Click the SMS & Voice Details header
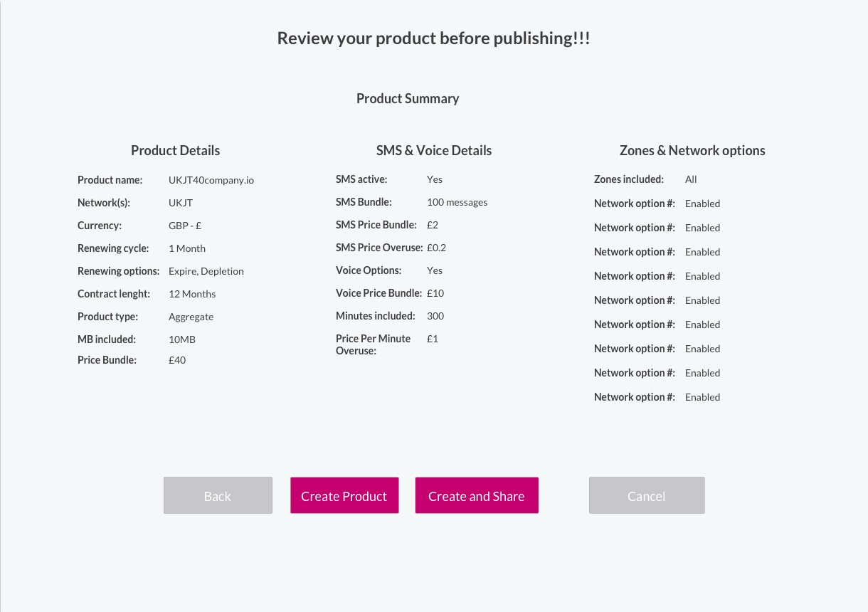Image resolution: width=868 pixels, height=612 pixels. tap(434, 151)
